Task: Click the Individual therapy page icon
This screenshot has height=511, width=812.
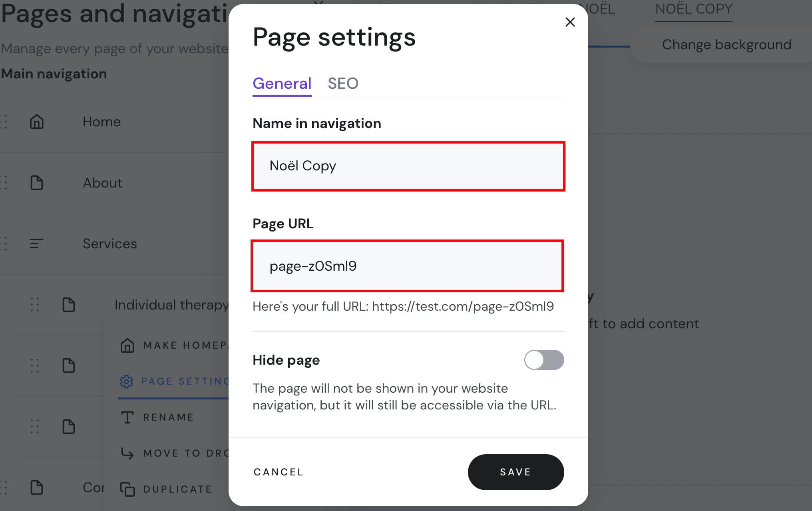Action: point(69,305)
